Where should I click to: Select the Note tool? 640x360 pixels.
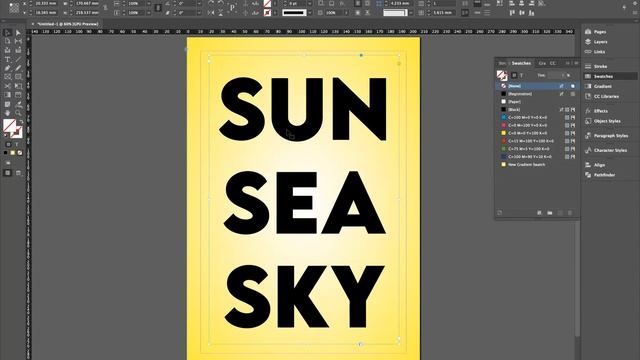click(7, 104)
